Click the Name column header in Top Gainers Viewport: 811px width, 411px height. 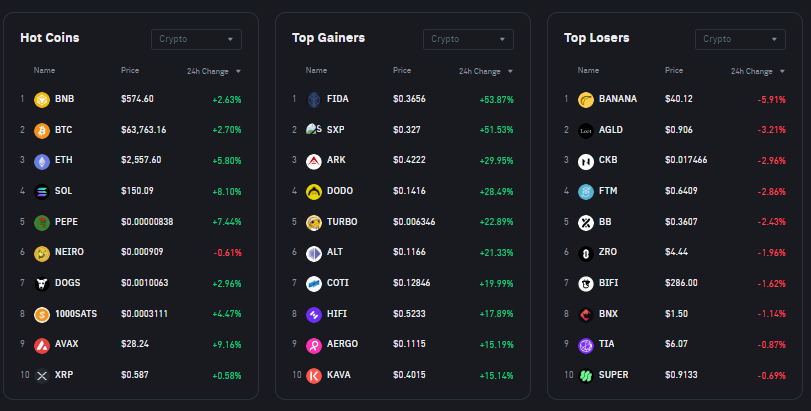click(317, 70)
